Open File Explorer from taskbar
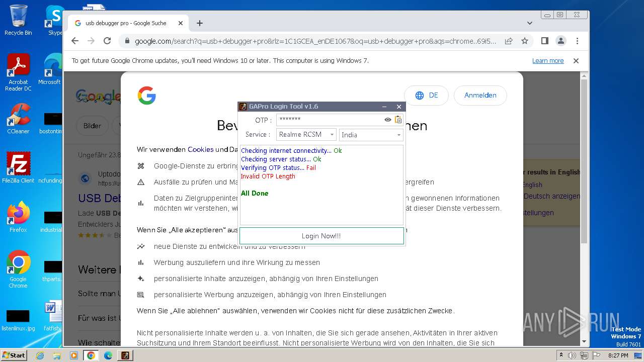This screenshot has height=362, width=644. (x=57, y=355)
